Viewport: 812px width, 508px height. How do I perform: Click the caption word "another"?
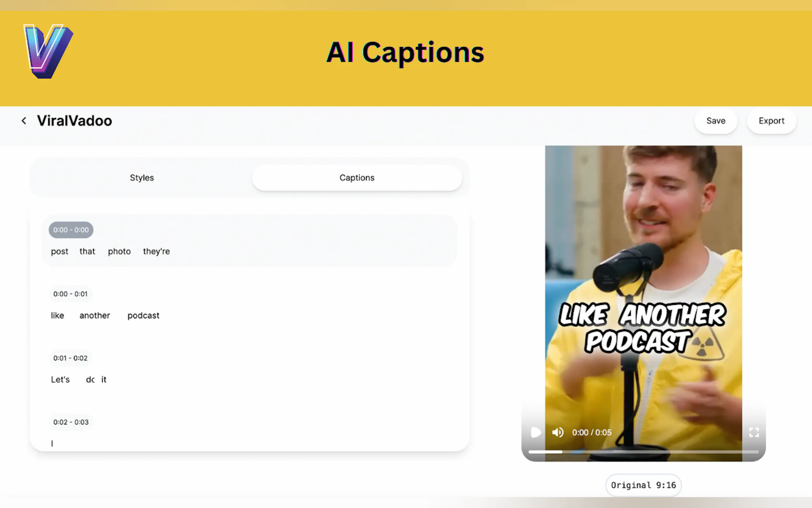click(x=95, y=315)
